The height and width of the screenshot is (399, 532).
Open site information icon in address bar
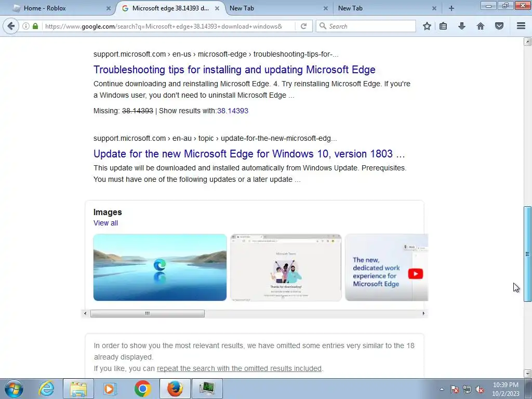[x=26, y=26]
